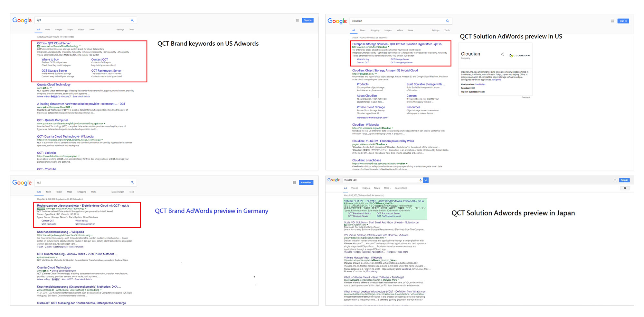Click the Careers sitelink under Cloudian
This screenshot has width=644, height=317.
tap(412, 96)
